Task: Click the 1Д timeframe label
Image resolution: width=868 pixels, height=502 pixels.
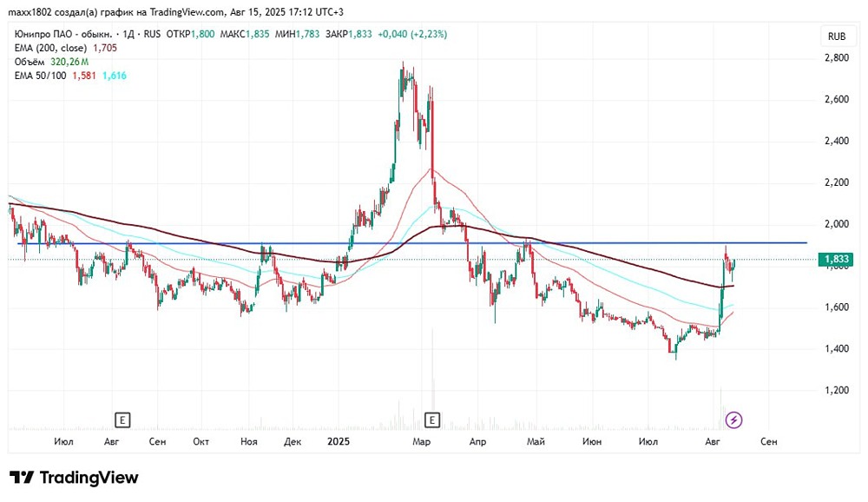Action: click(128, 35)
